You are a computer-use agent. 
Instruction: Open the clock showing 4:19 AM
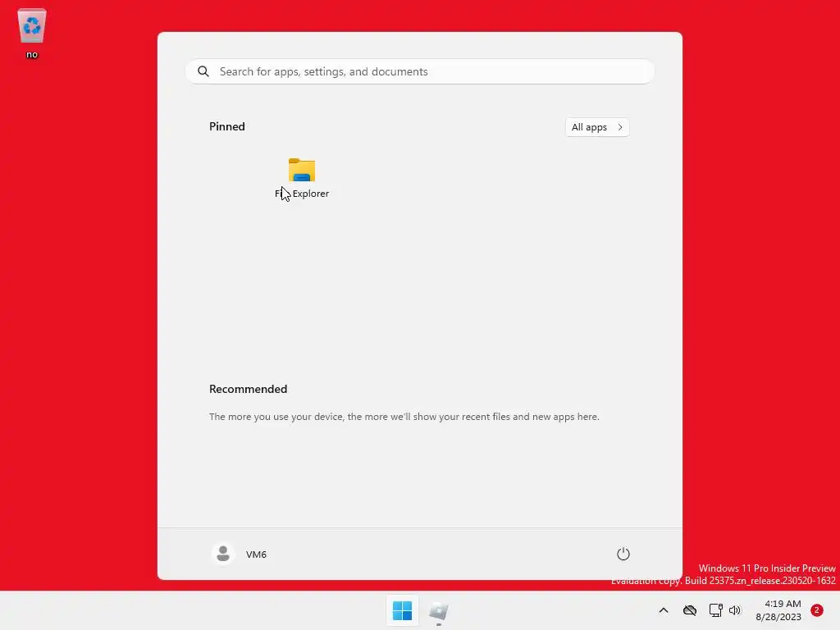[x=778, y=610]
